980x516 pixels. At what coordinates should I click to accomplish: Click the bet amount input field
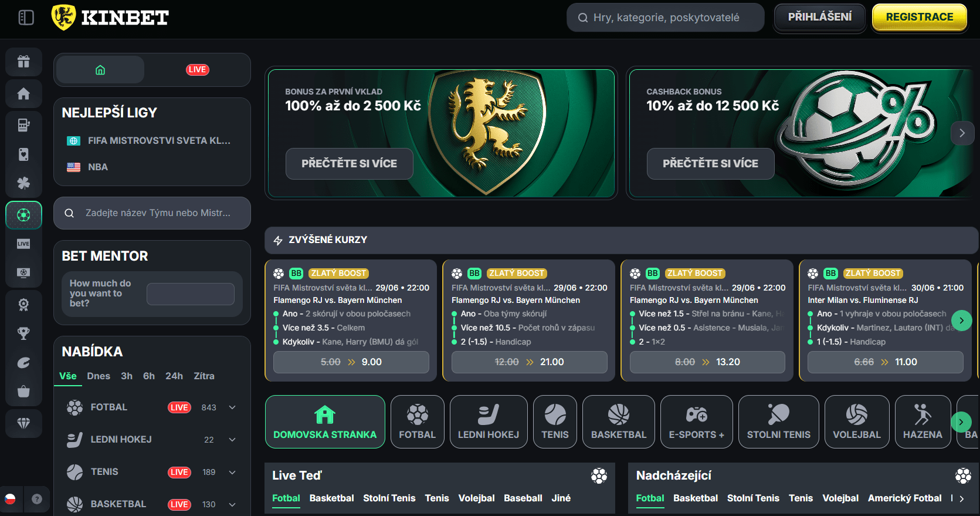[x=191, y=294]
